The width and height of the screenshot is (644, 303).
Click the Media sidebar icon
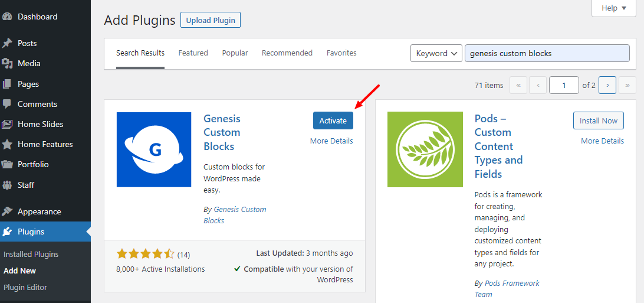tap(7, 63)
